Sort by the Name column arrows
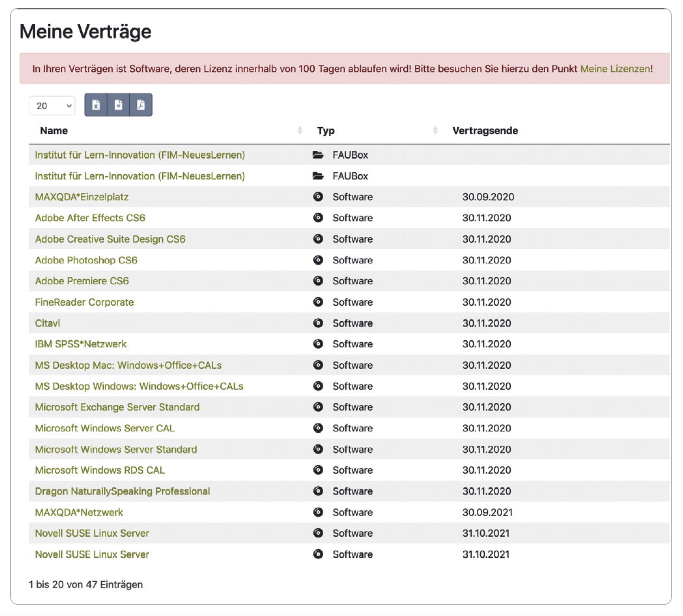Viewport: 683px width, 616px height. click(299, 130)
